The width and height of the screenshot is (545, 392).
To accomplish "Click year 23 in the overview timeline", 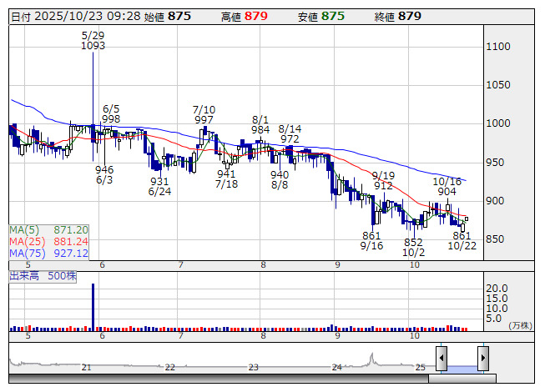I will 254,367.
